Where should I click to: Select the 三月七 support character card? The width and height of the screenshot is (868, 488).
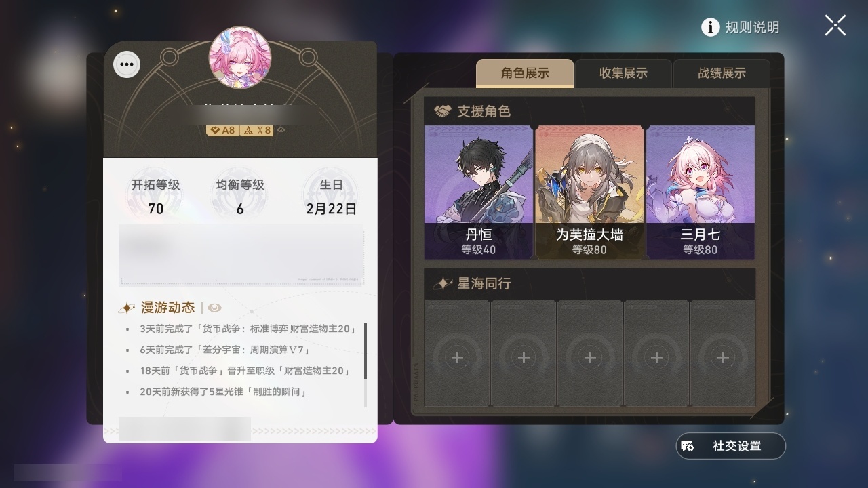[x=701, y=192]
